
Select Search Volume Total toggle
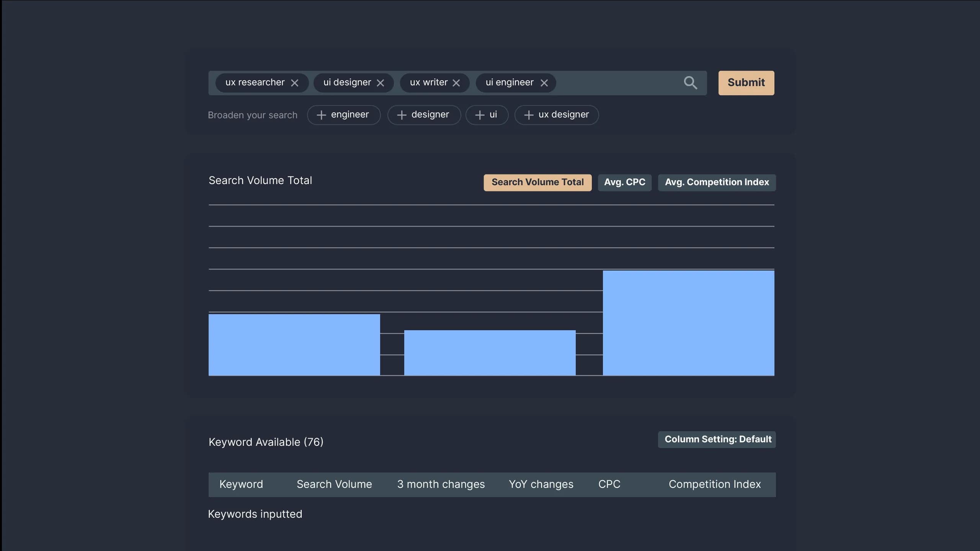point(537,182)
